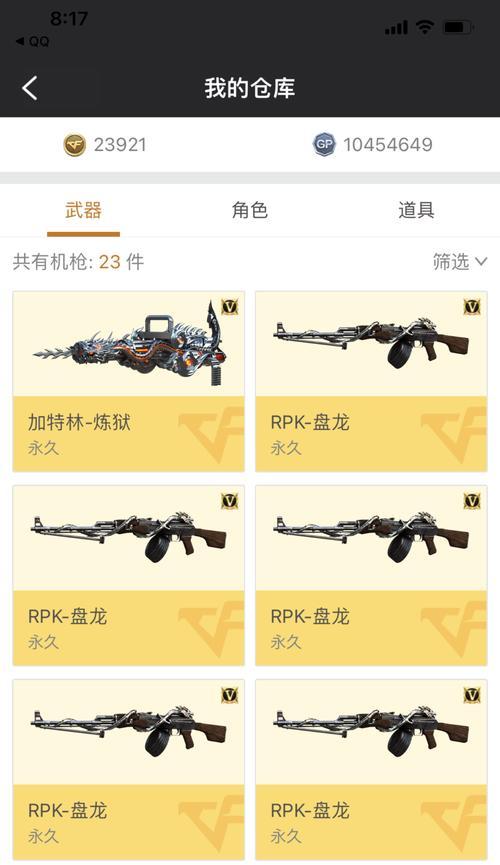
Task: Expand filter using the 筛选 chevron arrow
Action: [x=481, y=261]
